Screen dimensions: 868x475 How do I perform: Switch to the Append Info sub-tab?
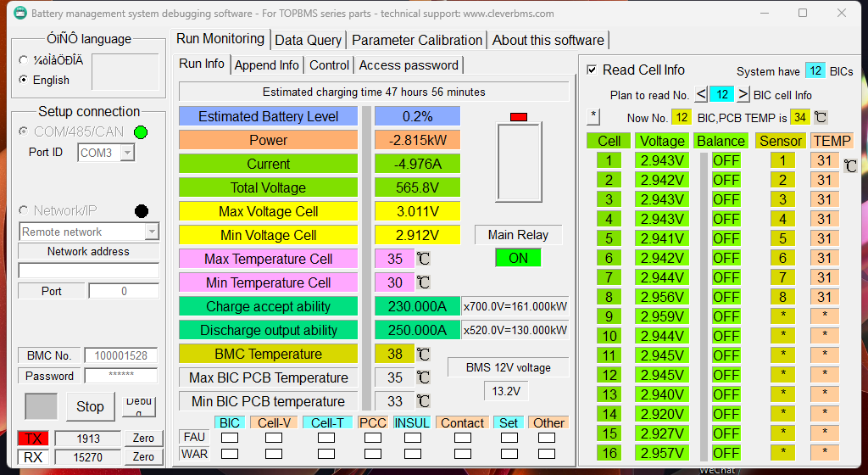coord(266,65)
